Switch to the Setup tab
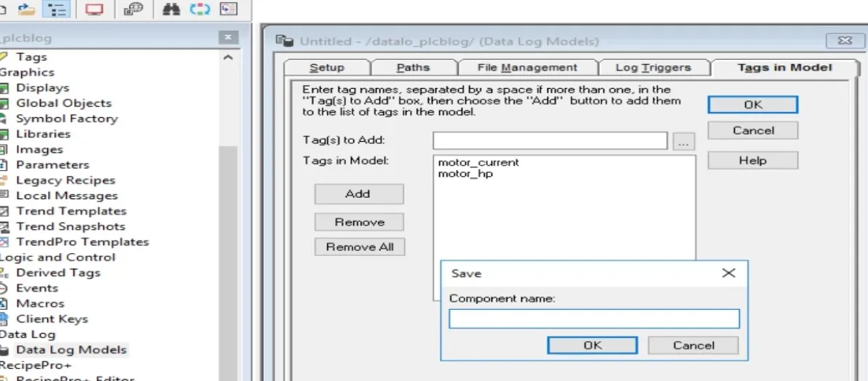This screenshot has height=381, width=868. [x=326, y=68]
